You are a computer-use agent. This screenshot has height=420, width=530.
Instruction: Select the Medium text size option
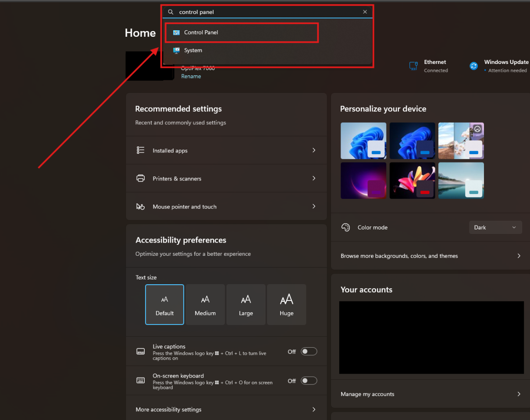point(205,304)
